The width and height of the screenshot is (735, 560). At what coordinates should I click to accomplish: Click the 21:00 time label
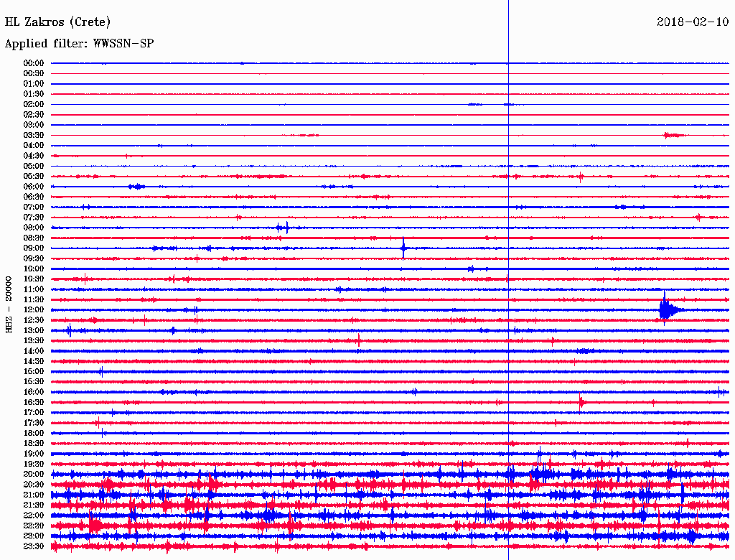(x=34, y=495)
